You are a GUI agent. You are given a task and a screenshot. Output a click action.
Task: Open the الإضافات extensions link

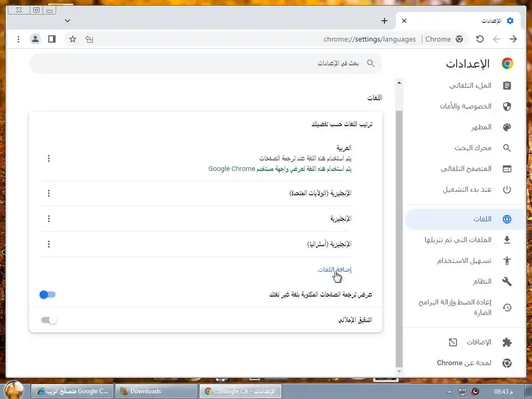[x=478, y=342]
